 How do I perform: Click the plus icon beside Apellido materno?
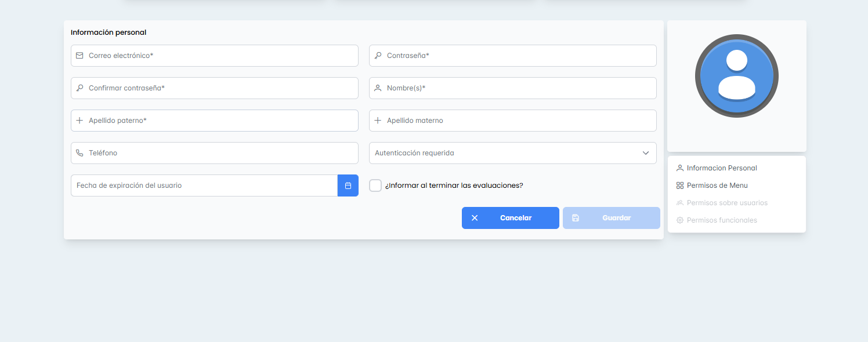pyautogui.click(x=378, y=121)
